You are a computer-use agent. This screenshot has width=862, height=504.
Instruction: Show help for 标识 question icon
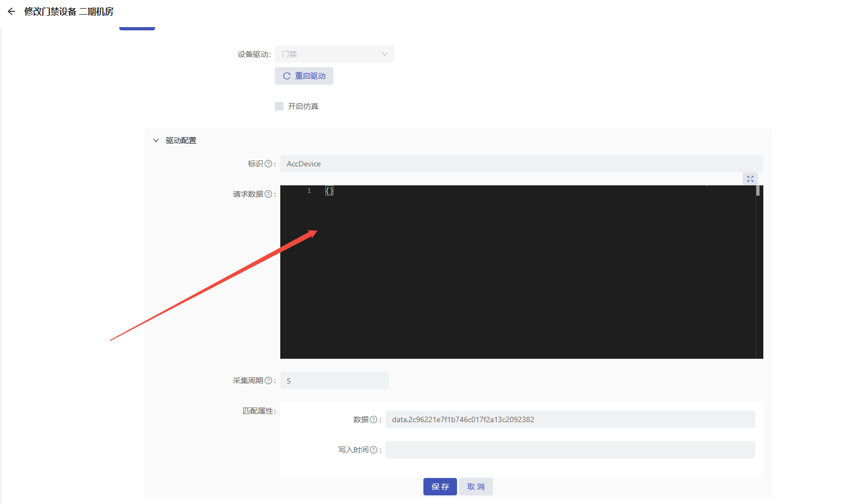pos(268,164)
